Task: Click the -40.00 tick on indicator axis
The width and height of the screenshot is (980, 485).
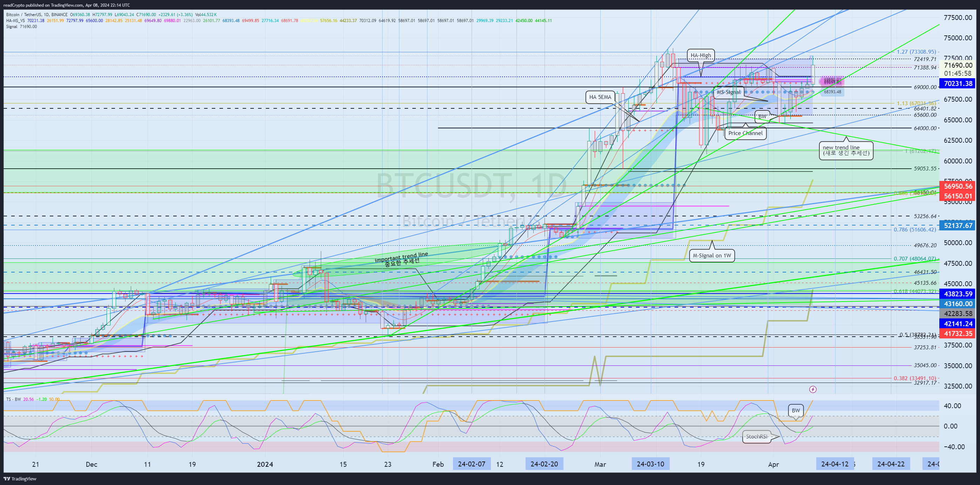Action: click(x=954, y=447)
